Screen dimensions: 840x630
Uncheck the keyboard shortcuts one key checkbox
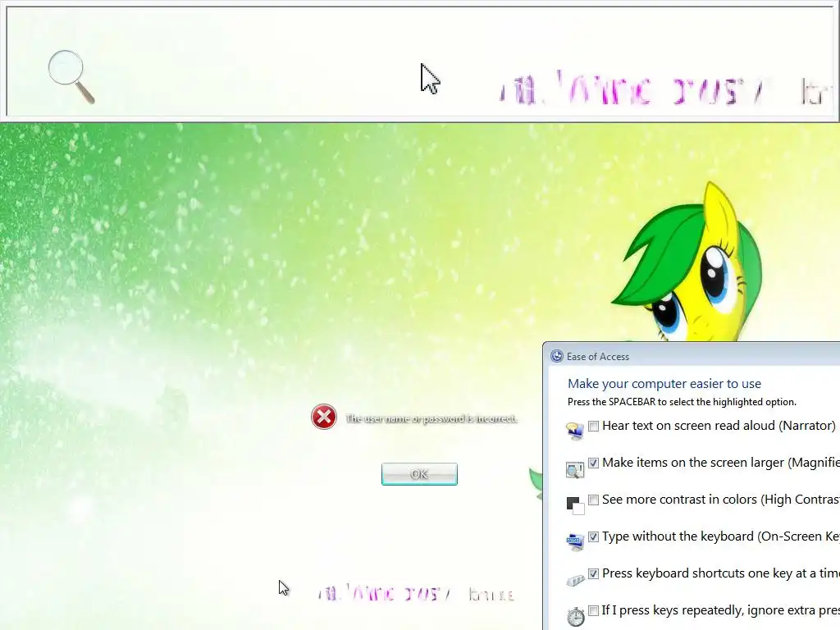[x=594, y=573]
